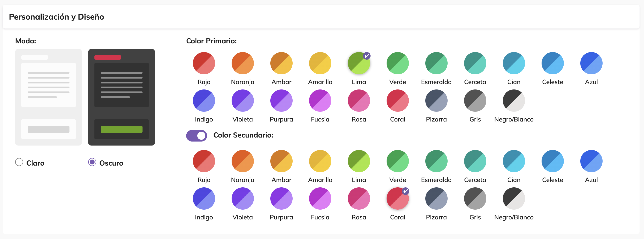Click the checked Coral secondary swatch
Screen dimensions: 644x239
(397, 198)
